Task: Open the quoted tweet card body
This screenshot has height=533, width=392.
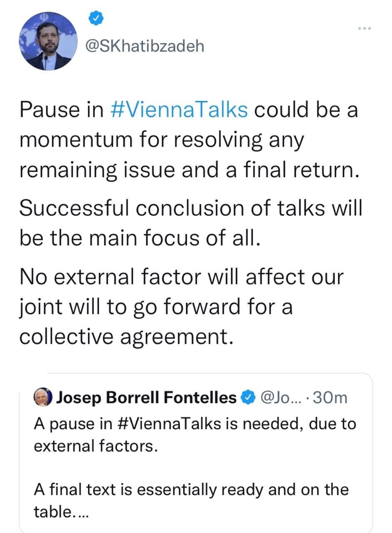Action: pos(196,453)
